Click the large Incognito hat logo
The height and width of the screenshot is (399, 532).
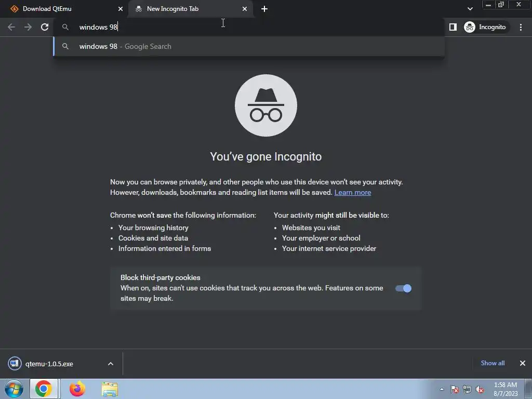[x=266, y=105]
